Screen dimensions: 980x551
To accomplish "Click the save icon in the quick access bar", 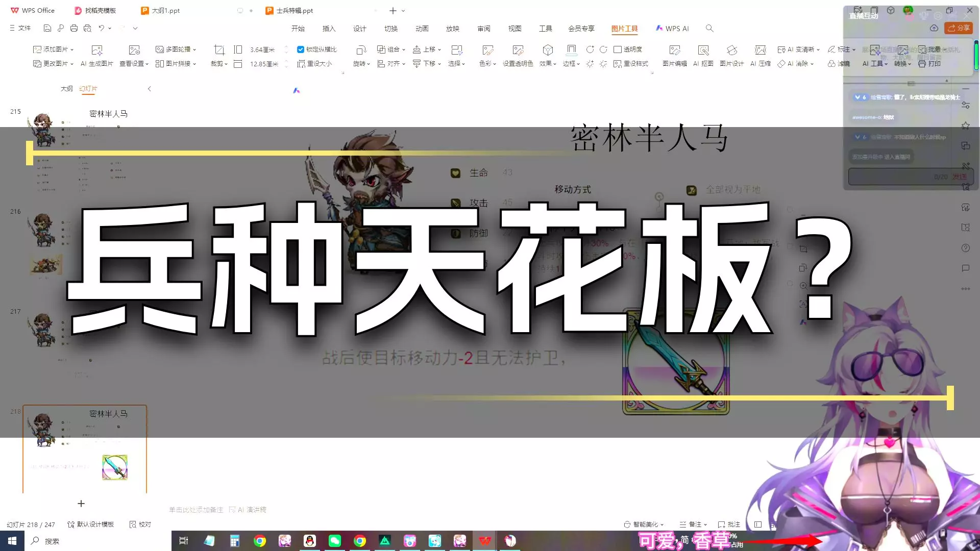I will tap(47, 29).
